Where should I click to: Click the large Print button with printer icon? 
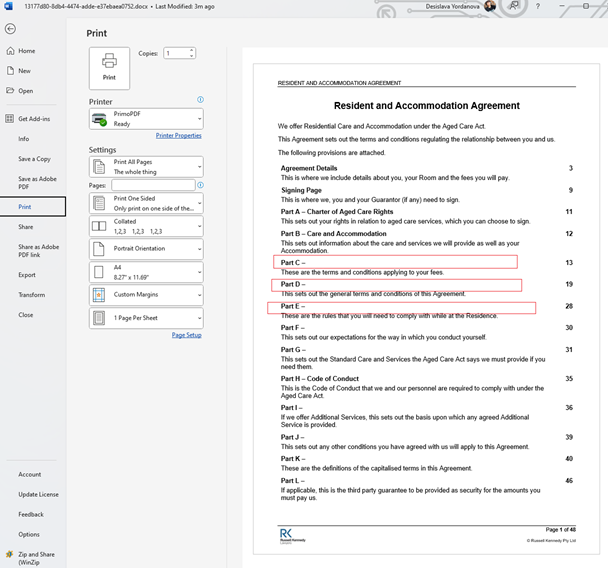click(109, 68)
